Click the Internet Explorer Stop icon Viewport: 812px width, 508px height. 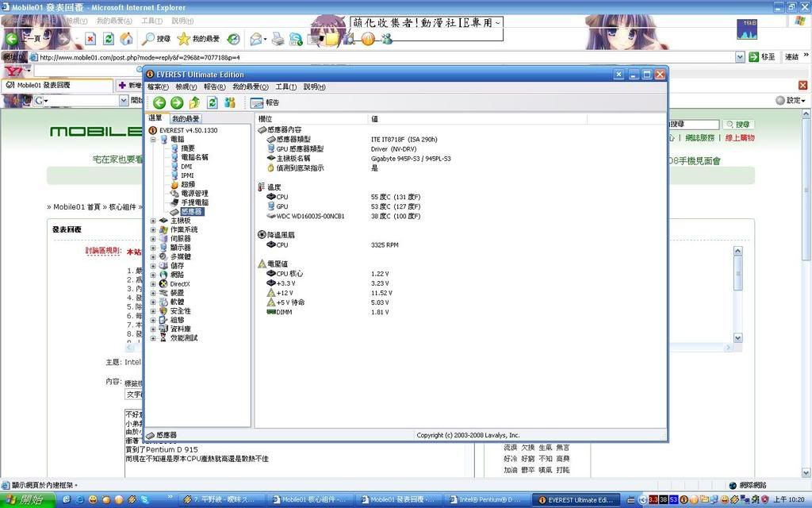point(90,39)
